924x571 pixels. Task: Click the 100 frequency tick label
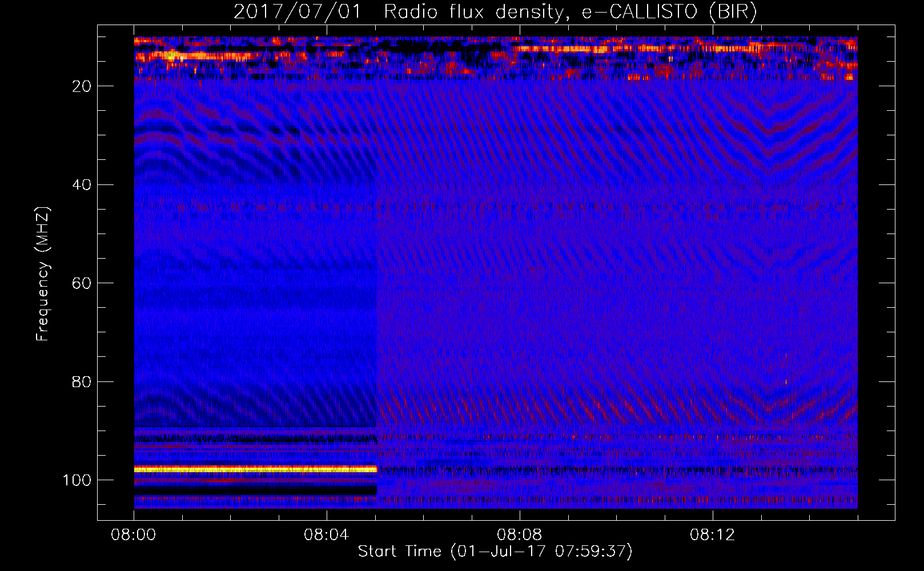pos(77,480)
